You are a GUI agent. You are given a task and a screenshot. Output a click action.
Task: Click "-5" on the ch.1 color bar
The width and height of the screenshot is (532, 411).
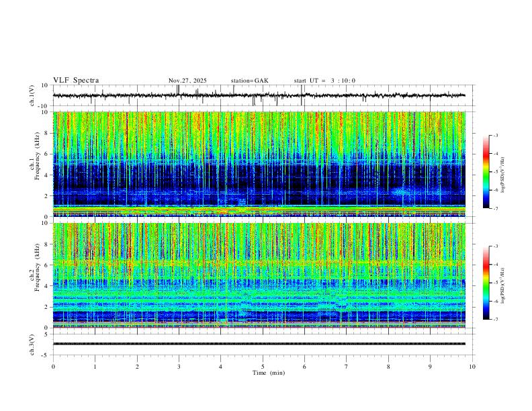click(x=495, y=172)
